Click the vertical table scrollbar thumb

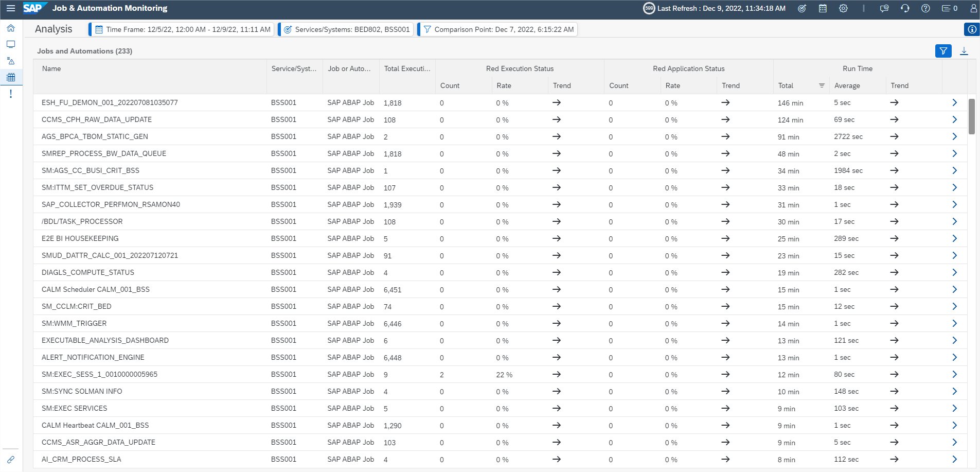point(971,116)
